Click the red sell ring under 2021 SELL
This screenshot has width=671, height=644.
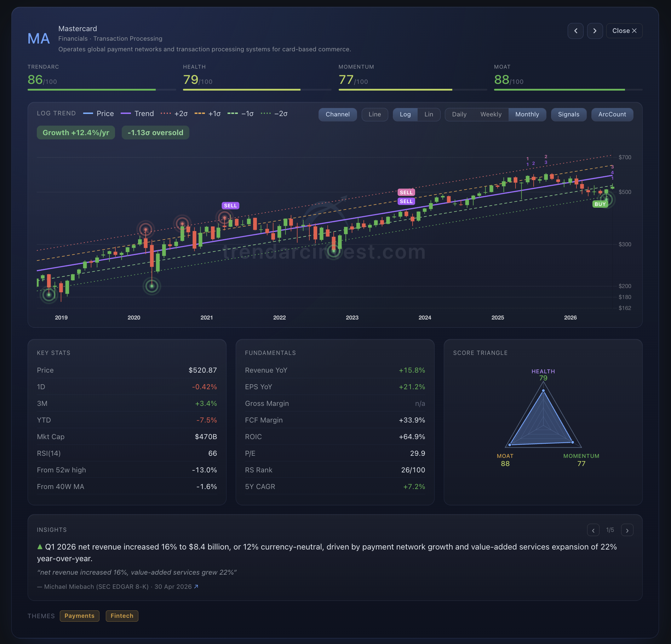(224, 218)
